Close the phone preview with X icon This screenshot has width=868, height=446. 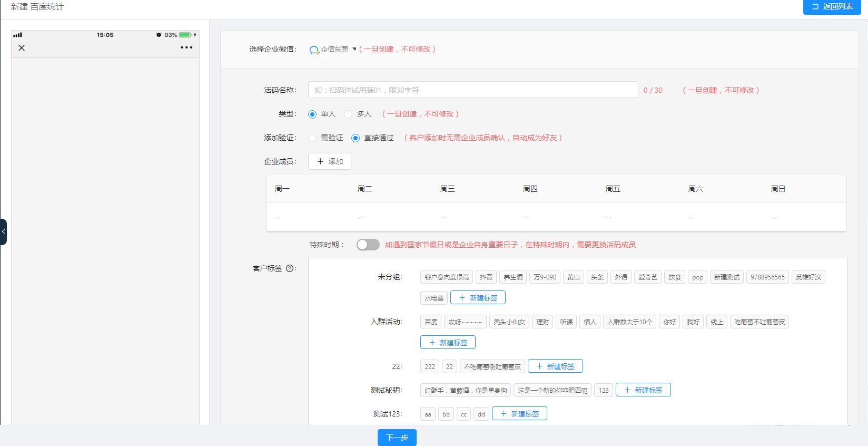pos(22,48)
